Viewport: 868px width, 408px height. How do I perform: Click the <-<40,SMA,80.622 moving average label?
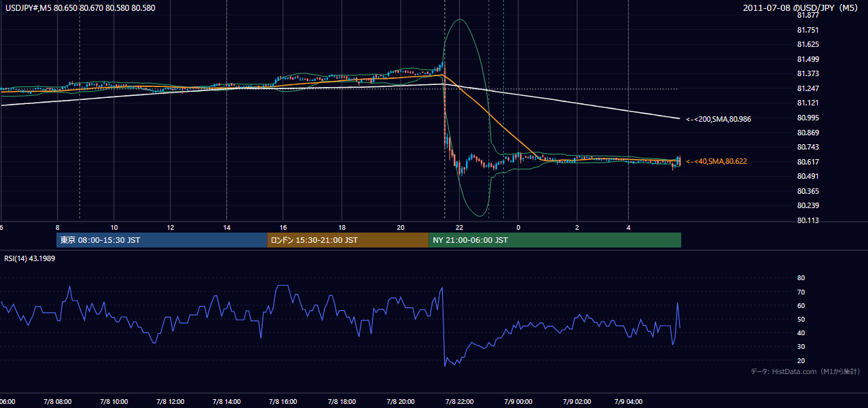(715, 162)
